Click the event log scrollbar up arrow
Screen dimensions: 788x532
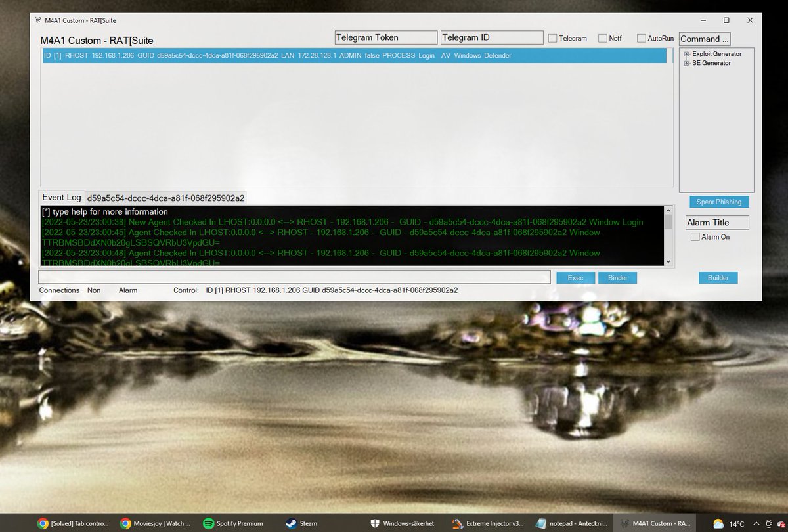668,211
